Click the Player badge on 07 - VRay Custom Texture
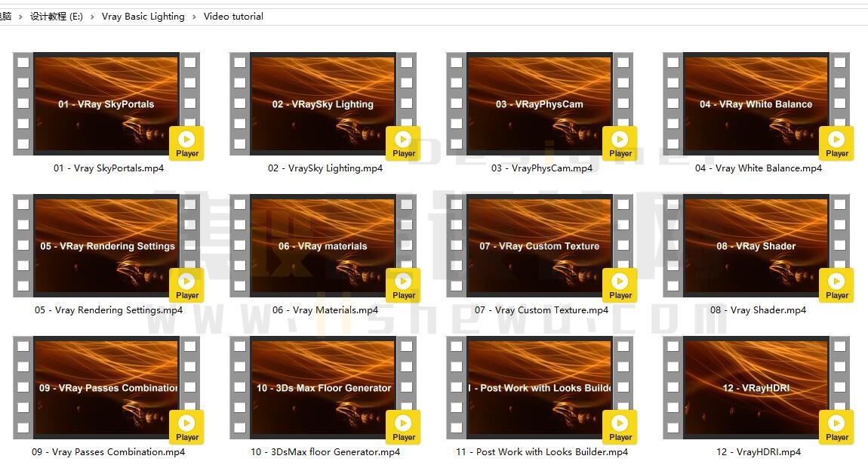868x468 pixels. click(620, 285)
